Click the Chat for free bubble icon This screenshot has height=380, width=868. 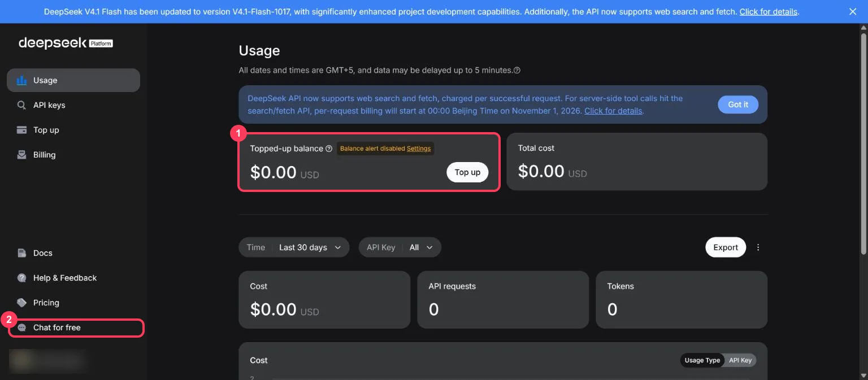point(21,327)
